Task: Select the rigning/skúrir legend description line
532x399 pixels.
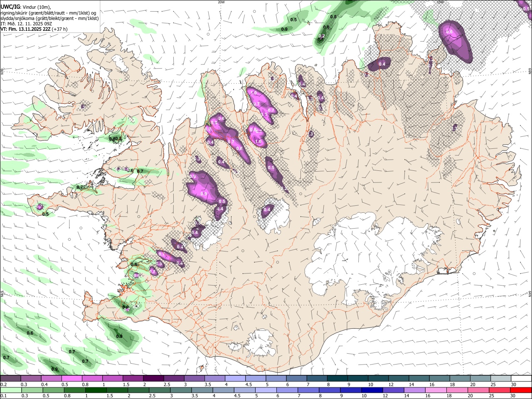Action: coord(49,13)
